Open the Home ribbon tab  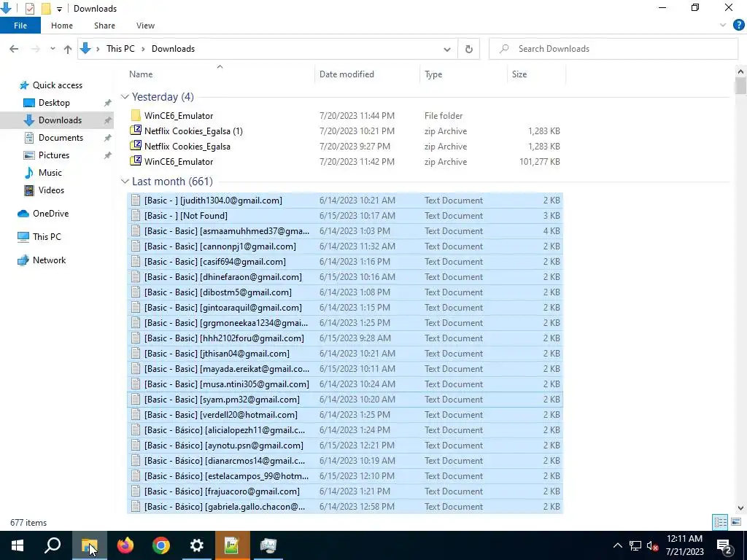[62, 26]
